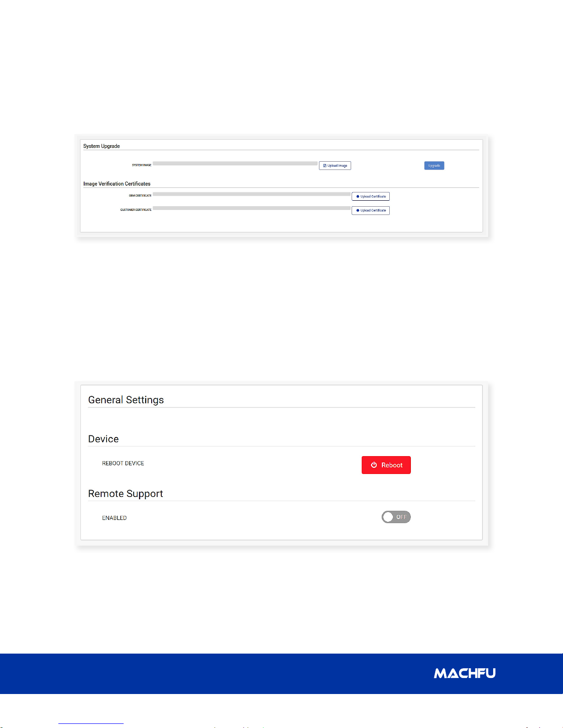Click the circle icon on the OEM Upload Certificate button
Viewport: 563px width, 728px height.
(358, 197)
